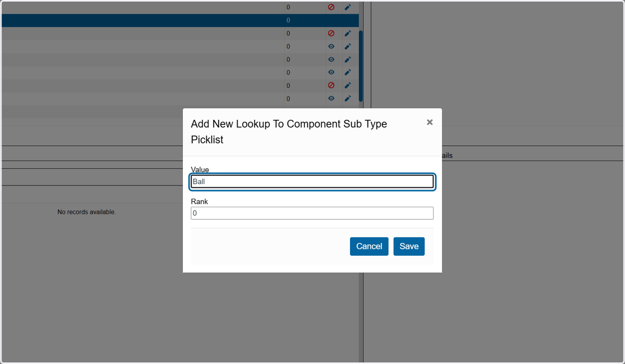The width and height of the screenshot is (625, 364).
Task: Close the Add New Lookup dialog
Action: (x=430, y=122)
